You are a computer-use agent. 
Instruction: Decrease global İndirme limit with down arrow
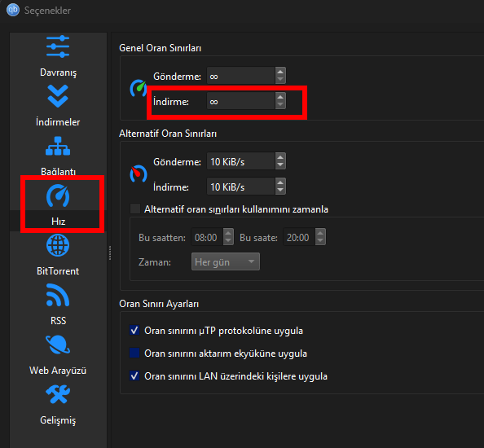280,104
